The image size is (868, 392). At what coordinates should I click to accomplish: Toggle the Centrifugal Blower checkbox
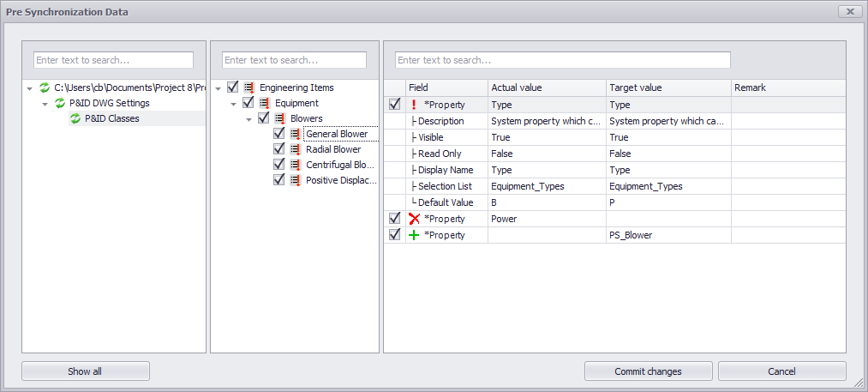pos(279,165)
